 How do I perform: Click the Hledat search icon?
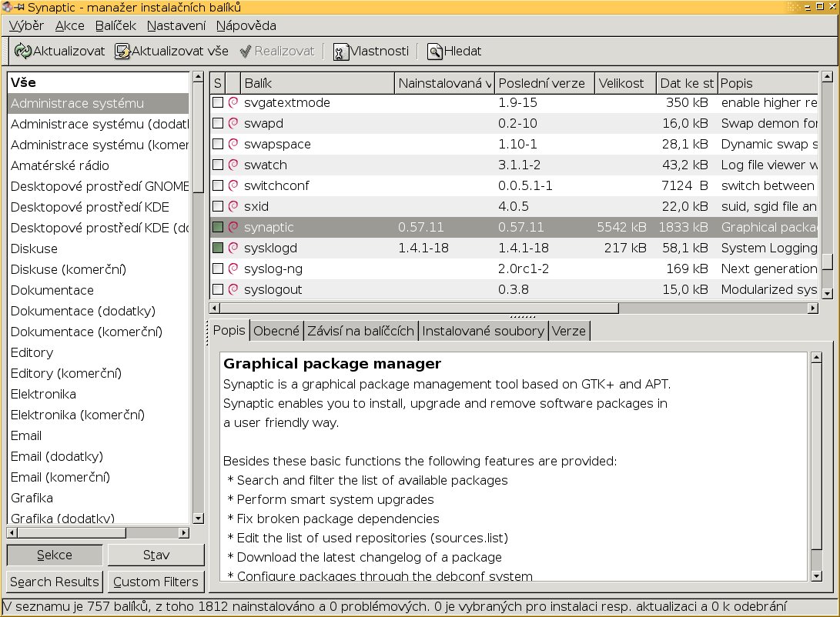435,52
